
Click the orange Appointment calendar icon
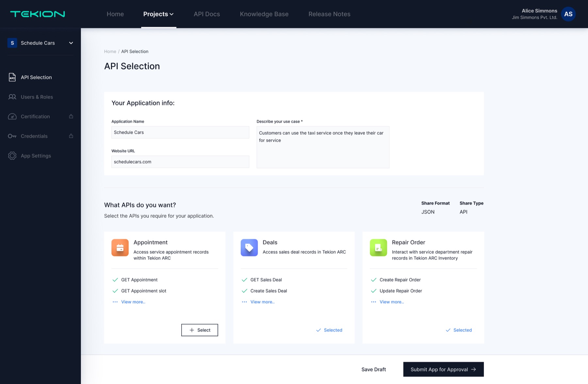tap(120, 248)
